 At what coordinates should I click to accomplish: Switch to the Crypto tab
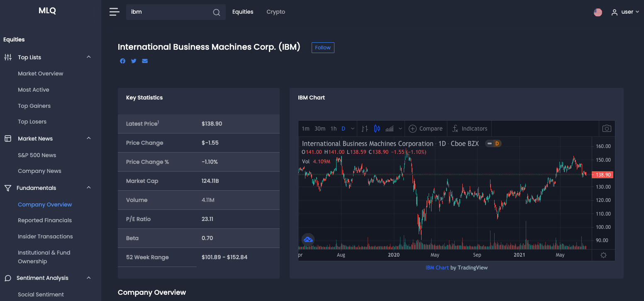click(x=276, y=12)
